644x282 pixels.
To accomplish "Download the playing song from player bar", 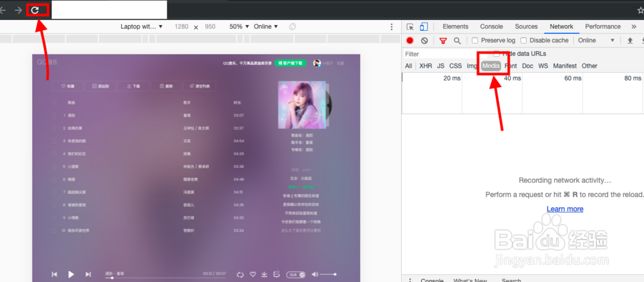I will coord(265,274).
